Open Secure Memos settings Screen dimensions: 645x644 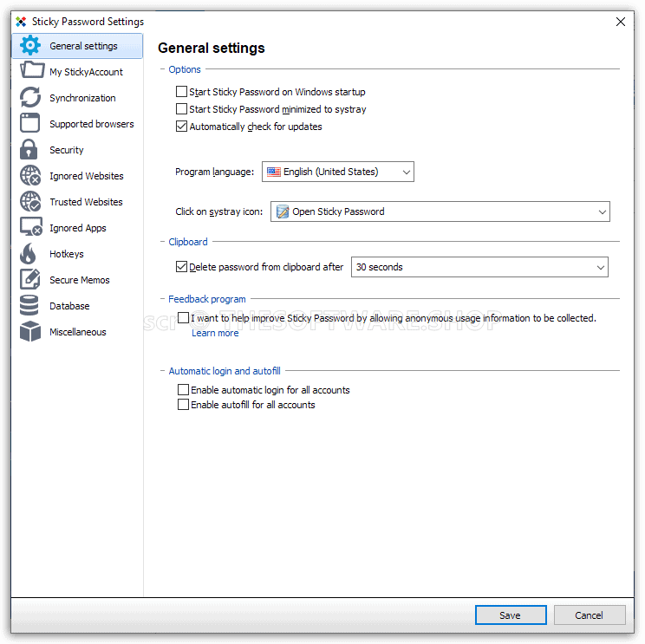coord(77,280)
